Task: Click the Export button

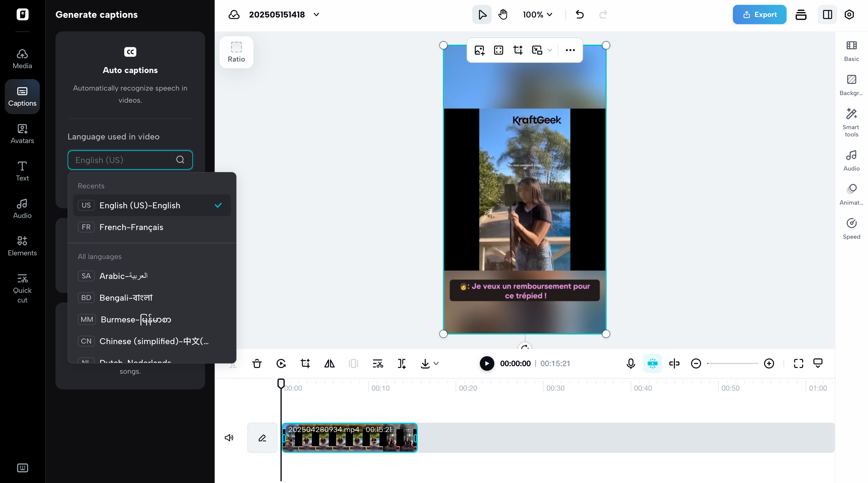Action: point(759,14)
